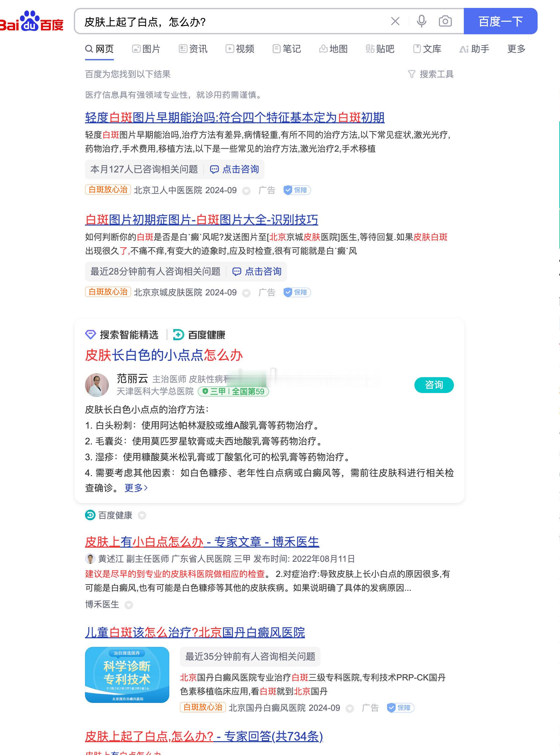Expand dropdown arrow beside 北京京城皮肤医院 2024-09
The image size is (560, 755).
246,293
